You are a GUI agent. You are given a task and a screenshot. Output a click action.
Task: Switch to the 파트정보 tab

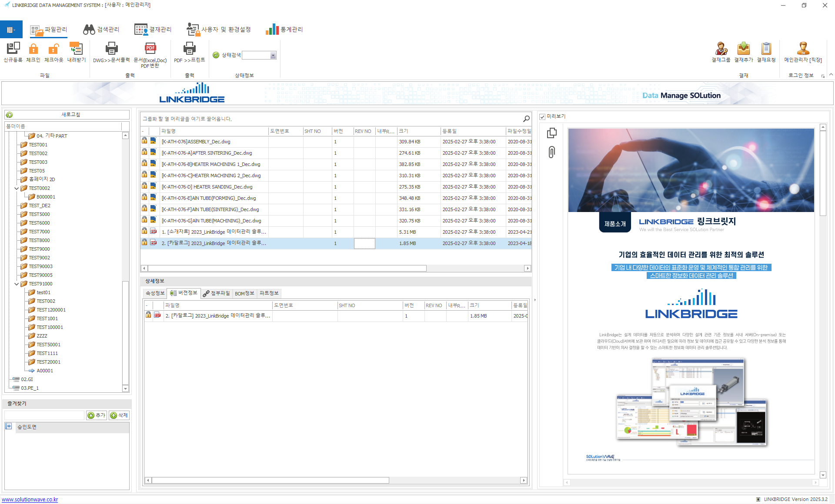269,293
